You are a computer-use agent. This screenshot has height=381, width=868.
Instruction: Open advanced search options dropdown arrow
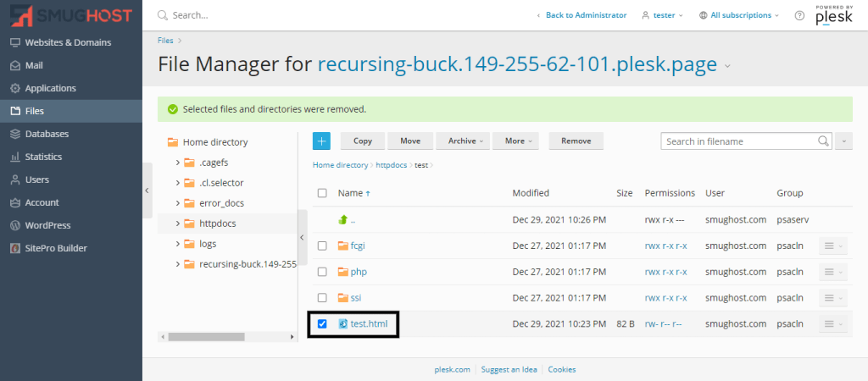(x=843, y=141)
